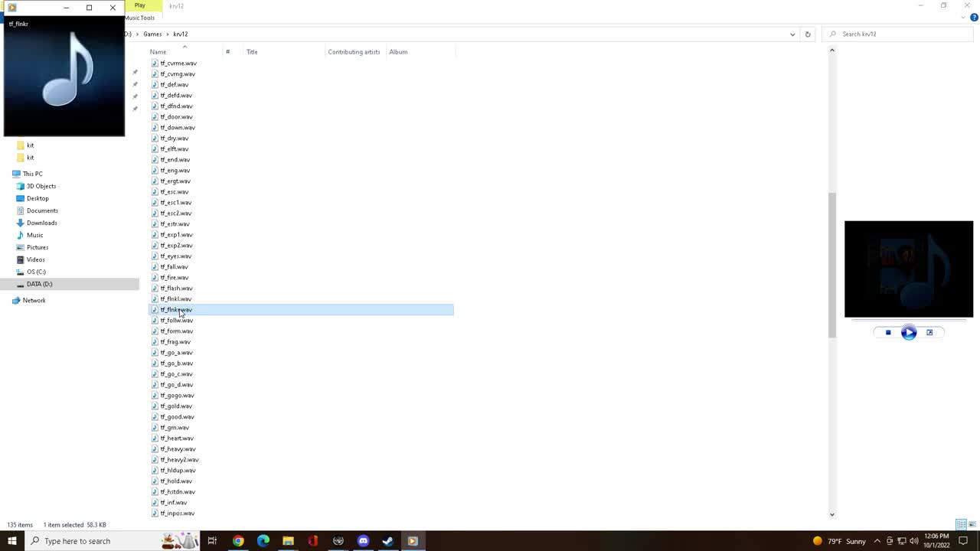Click the fullscreen icon in the playback bar
The width and height of the screenshot is (980, 551).
click(x=929, y=331)
